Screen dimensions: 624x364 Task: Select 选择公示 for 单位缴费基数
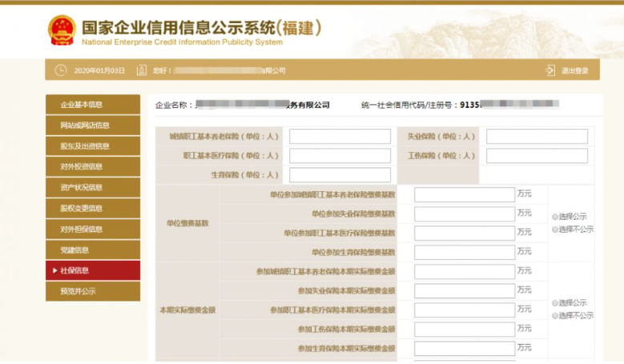(555, 217)
